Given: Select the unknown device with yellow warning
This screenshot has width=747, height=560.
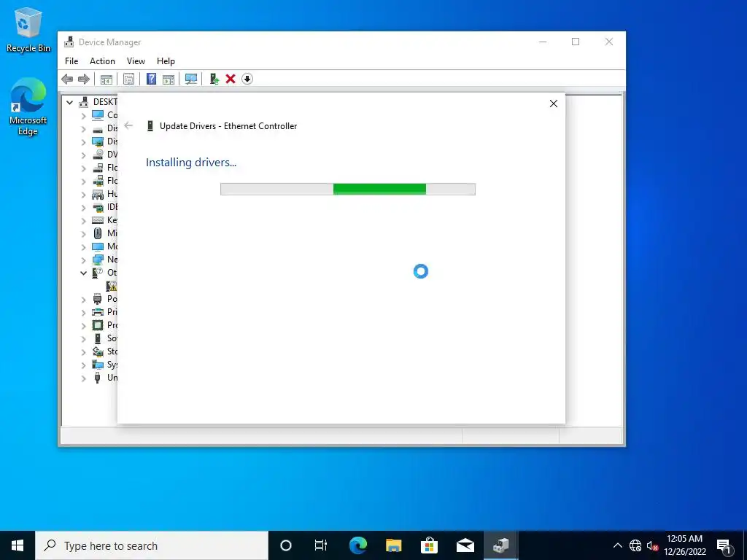Looking at the screenshot, I should click(112, 286).
